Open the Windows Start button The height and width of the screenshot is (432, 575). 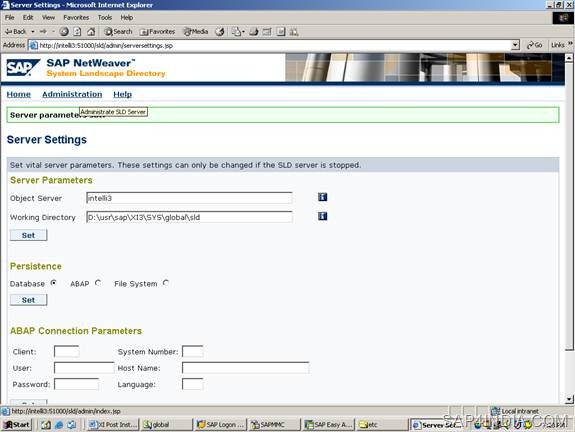pos(16,425)
